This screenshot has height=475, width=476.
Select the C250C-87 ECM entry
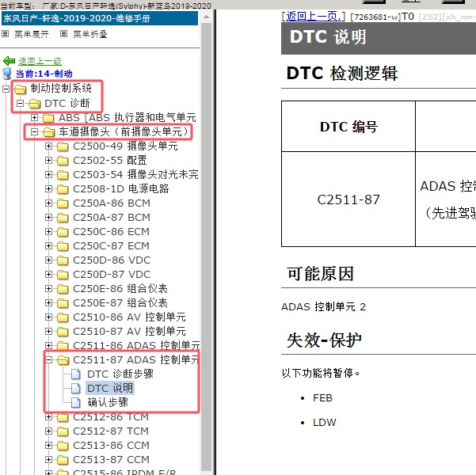click(111, 246)
